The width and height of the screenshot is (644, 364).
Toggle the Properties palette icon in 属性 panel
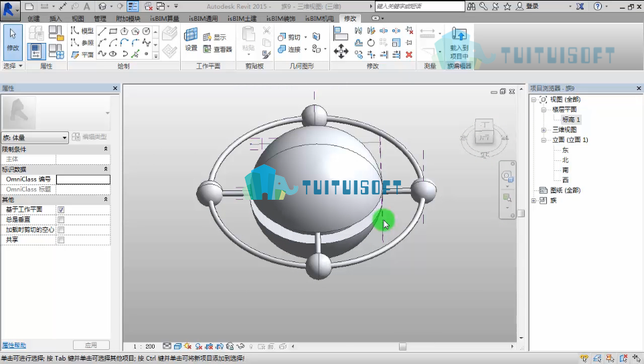[x=36, y=52]
